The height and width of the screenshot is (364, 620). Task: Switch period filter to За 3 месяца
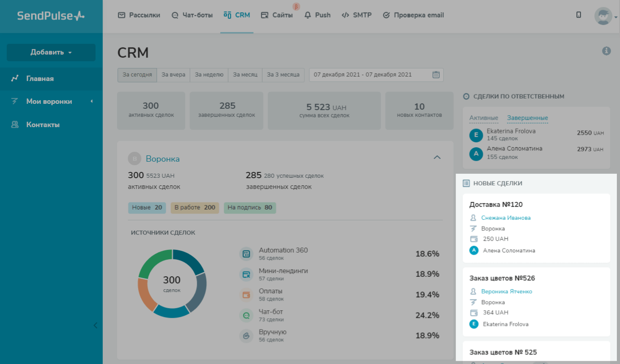click(x=283, y=75)
